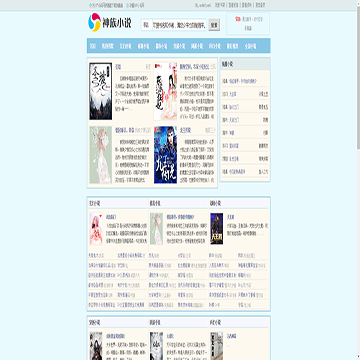Screen dimensions: 360x360
Task: Open the cover with woman in pink robes
Action: click(165, 91)
